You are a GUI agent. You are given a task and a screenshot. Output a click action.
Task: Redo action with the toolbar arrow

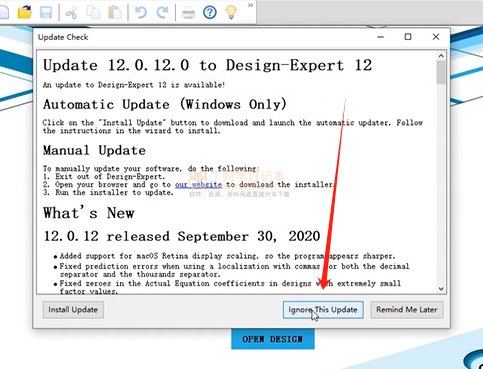163,13
